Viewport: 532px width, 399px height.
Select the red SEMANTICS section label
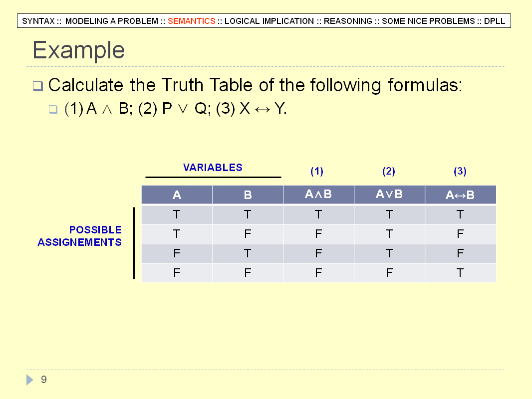point(191,21)
